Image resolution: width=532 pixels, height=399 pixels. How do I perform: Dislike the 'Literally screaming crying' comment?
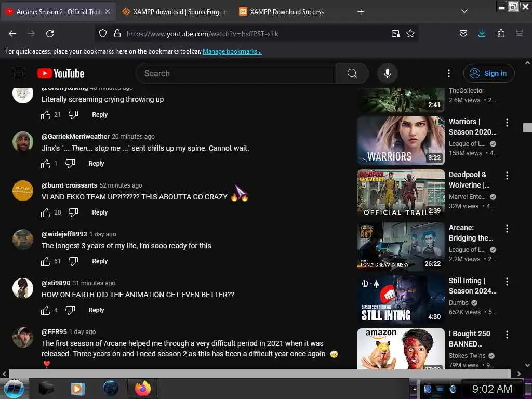coord(73,115)
